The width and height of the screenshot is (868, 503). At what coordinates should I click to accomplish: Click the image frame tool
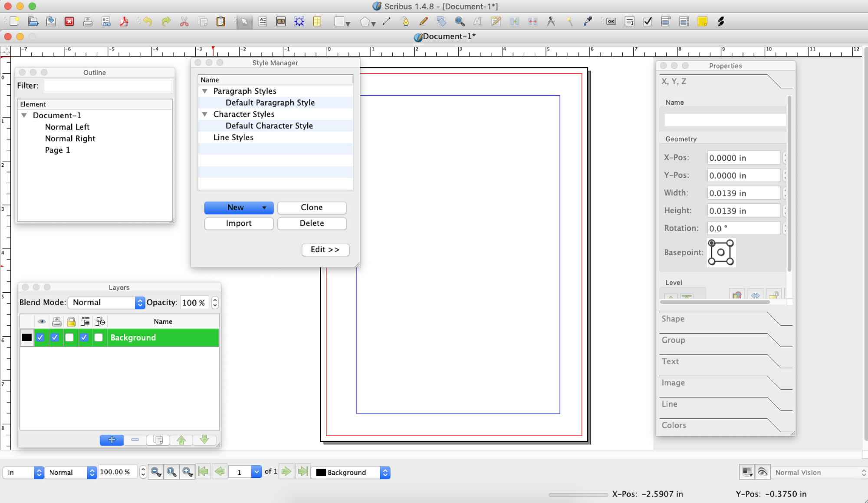tap(279, 22)
